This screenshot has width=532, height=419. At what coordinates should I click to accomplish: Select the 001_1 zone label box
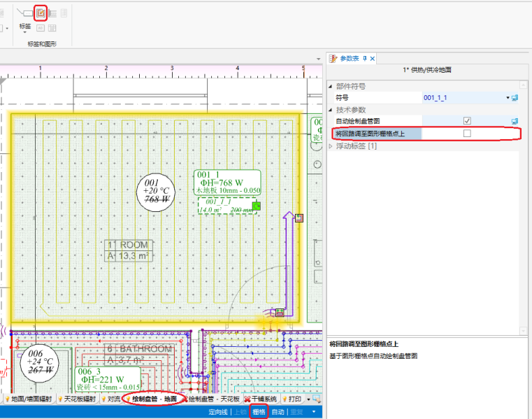pyautogui.click(x=227, y=183)
